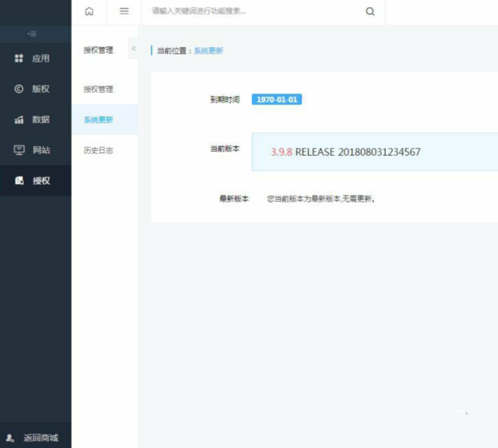Click the 系统更新 breadcrumb link

(209, 51)
